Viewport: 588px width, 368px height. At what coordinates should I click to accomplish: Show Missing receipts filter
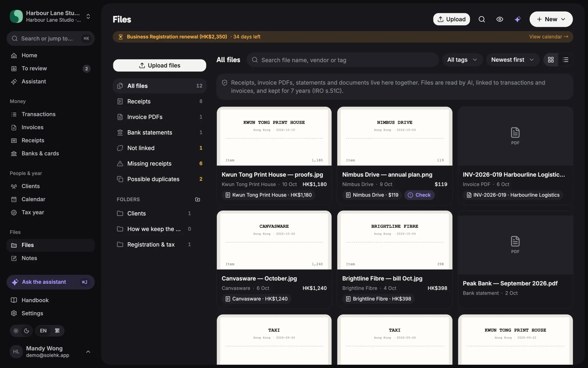[159, 164]
